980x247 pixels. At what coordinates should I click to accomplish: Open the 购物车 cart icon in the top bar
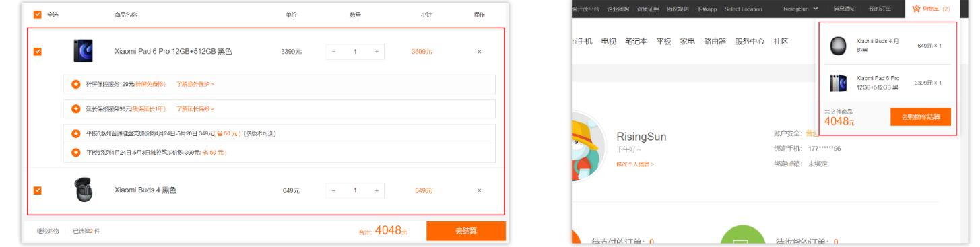pos(932,9)
